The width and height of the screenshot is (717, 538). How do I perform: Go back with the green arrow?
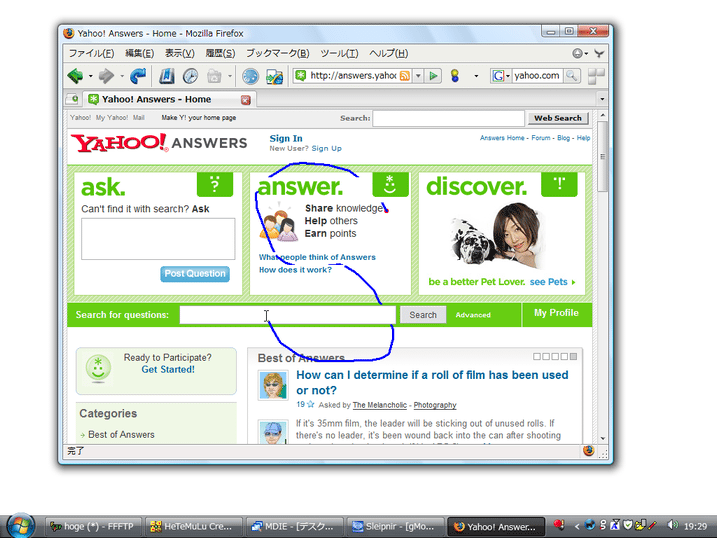point(75,75)
